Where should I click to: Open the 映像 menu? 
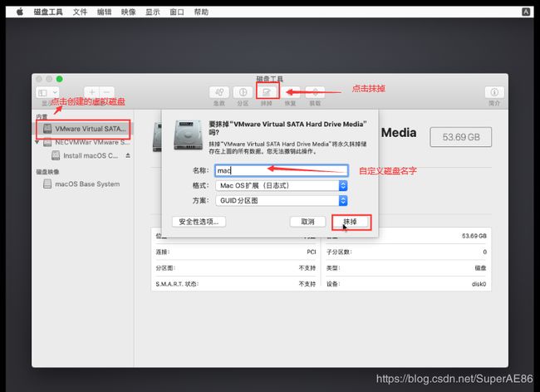point(129,12)
